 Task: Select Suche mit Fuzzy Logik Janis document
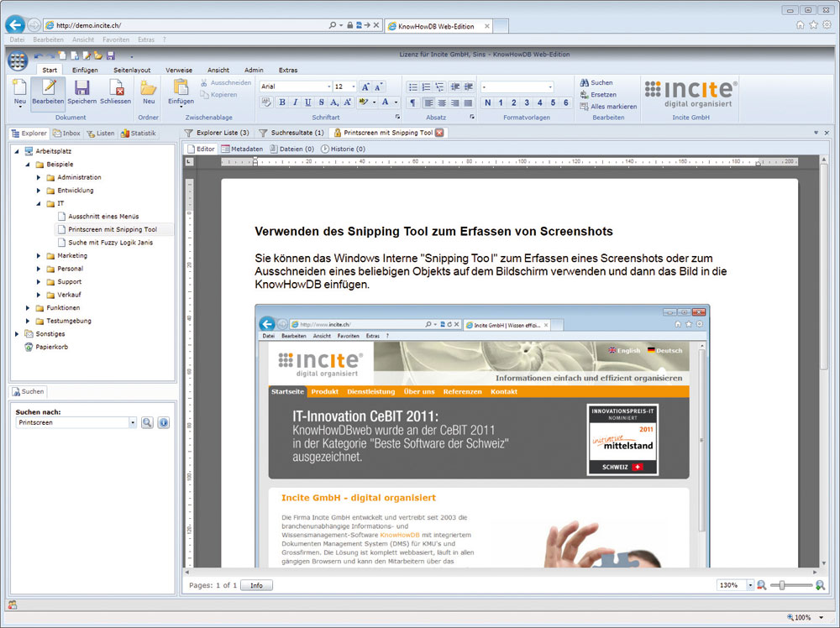click(x=110, y=243)
